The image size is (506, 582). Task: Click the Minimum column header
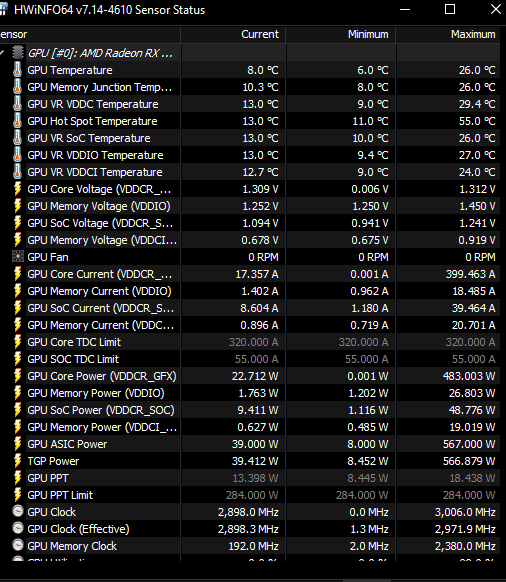click(x=341, y=35)
